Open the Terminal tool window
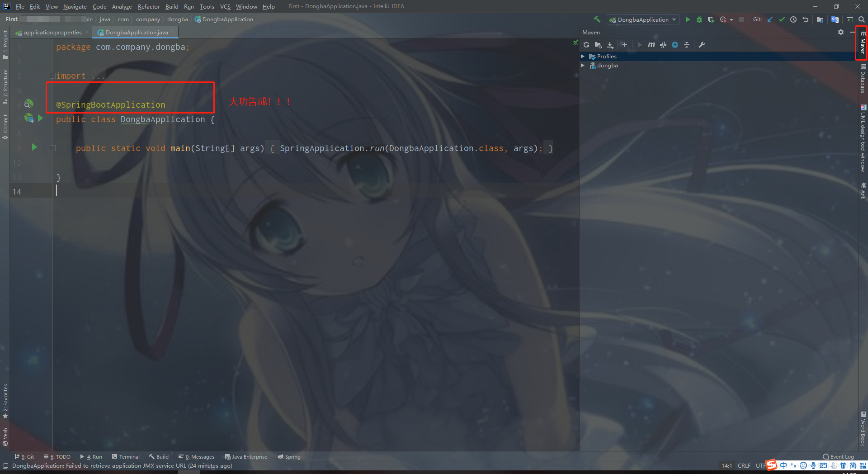 126,457
